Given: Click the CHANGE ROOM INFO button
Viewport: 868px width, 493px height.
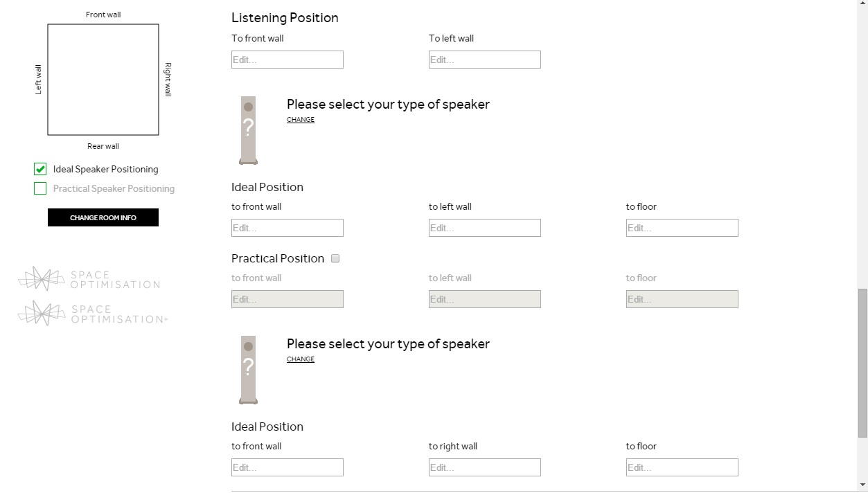Looking at the screenshot, I should pos(103,217).
